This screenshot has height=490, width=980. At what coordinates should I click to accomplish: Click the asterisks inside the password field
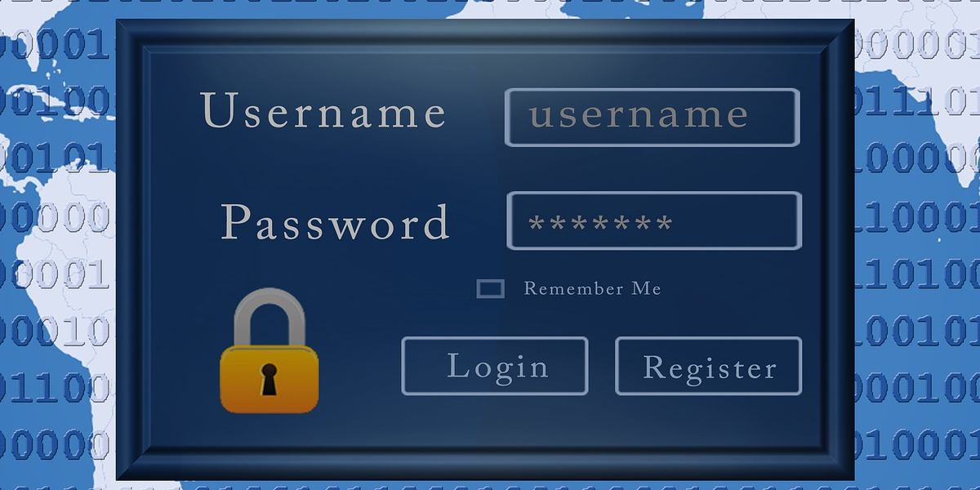pyautogui.click(x=600, y=223)
